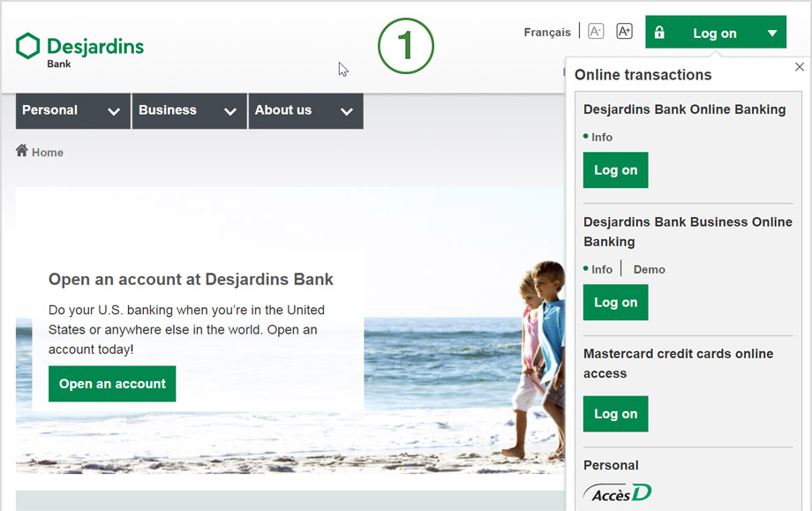Switch site language to Français
The image size is (812, 511).
547,33
